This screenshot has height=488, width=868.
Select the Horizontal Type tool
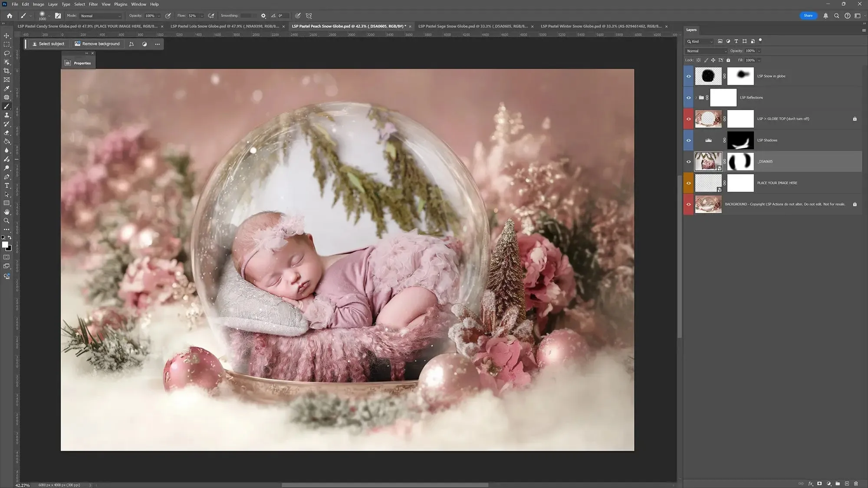click(7, 186)
